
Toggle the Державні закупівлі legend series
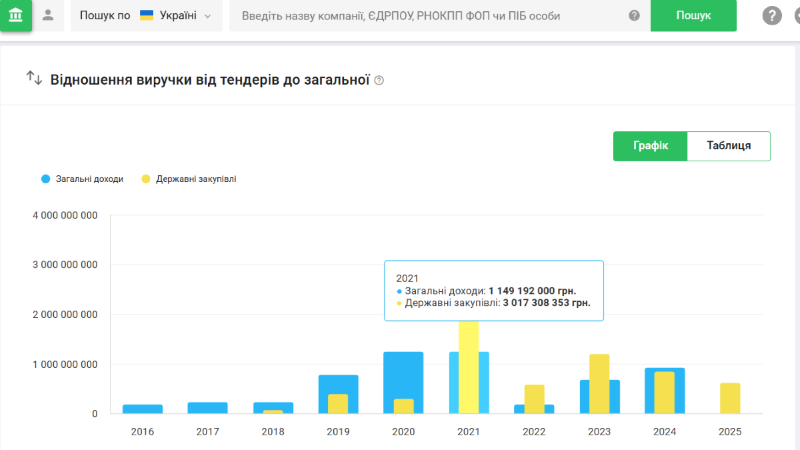pyautogui.click(x=196, y=179)
